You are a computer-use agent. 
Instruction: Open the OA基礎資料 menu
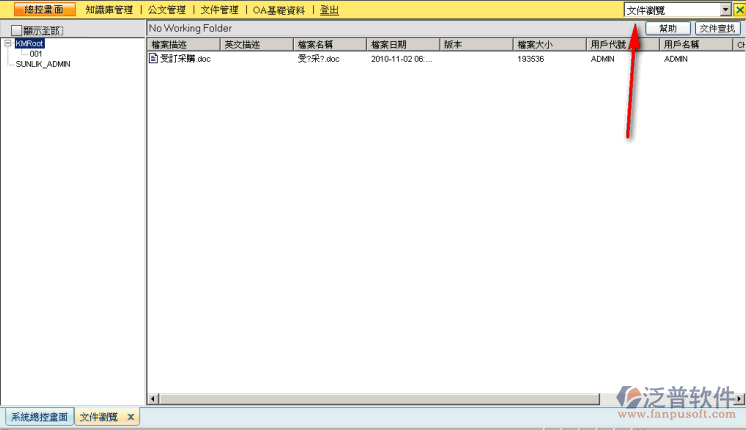tap(279, 10)
